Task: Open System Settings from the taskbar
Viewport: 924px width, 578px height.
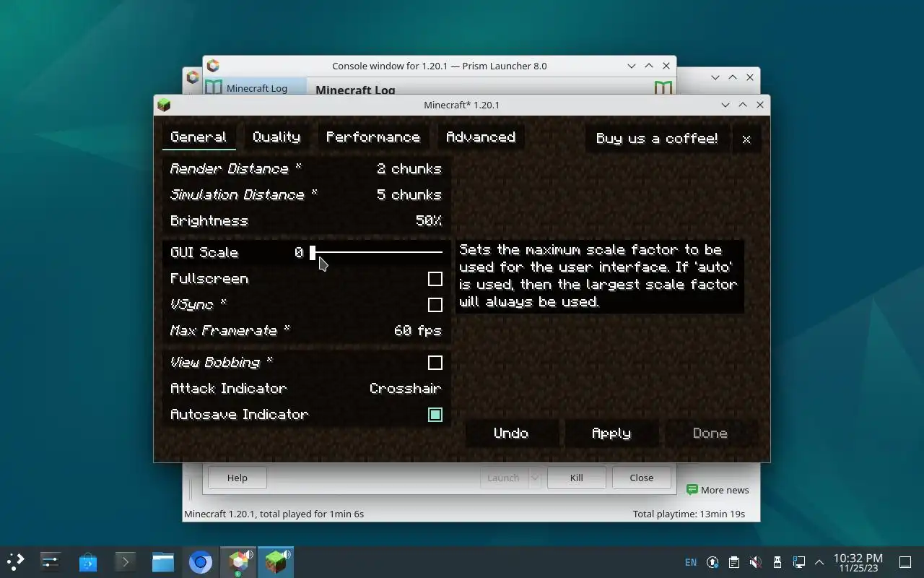Action: coord(51,561)
